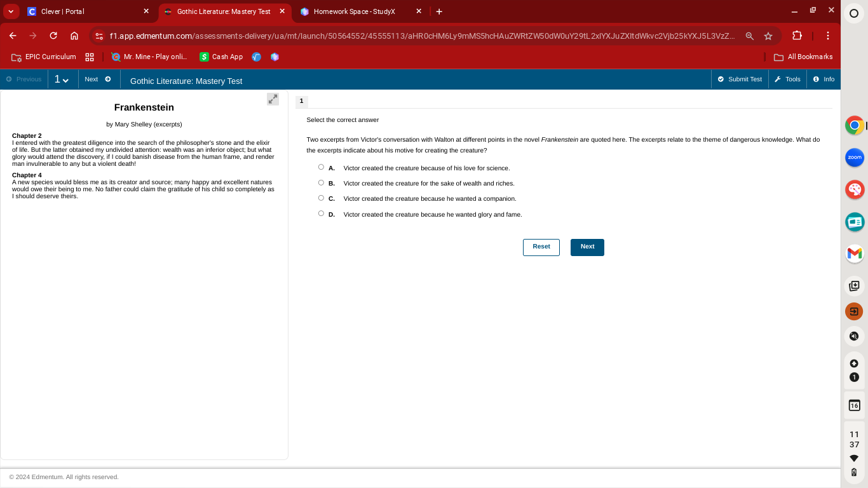The width and height of the screenshot is (868, 488).
Task: Click the browser back arrow
Action: pyautogui.click(x=13, y=36)
